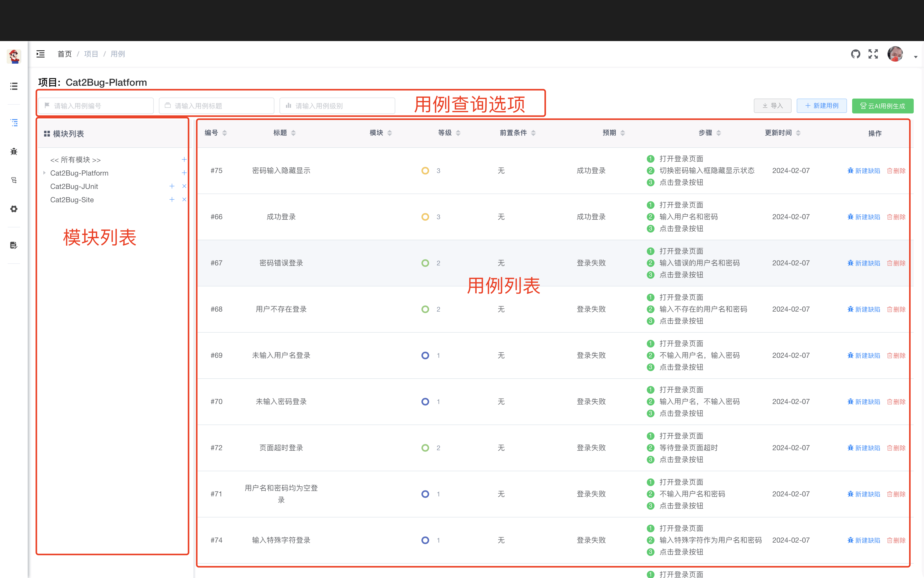This screenshot has width=924, height=578.
Task: Open case titled 成功登录
Action: click(x=281, y=217)
